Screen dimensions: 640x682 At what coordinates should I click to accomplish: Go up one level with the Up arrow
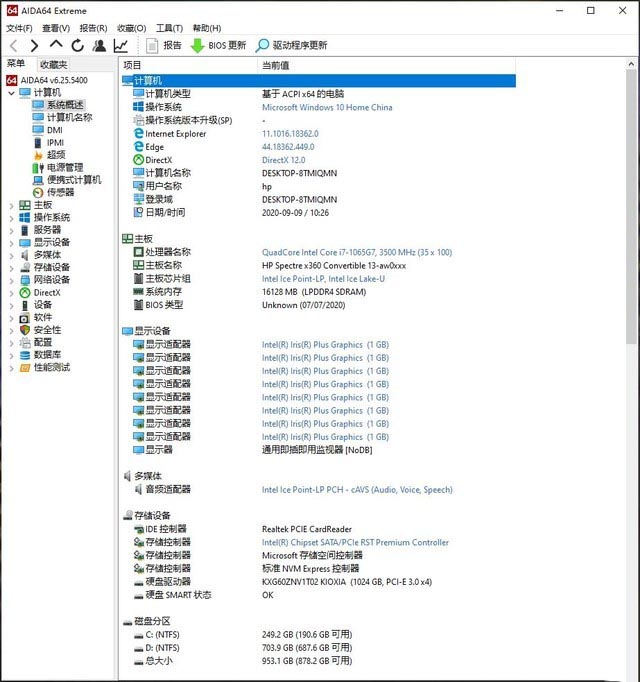tap(56, 44)
